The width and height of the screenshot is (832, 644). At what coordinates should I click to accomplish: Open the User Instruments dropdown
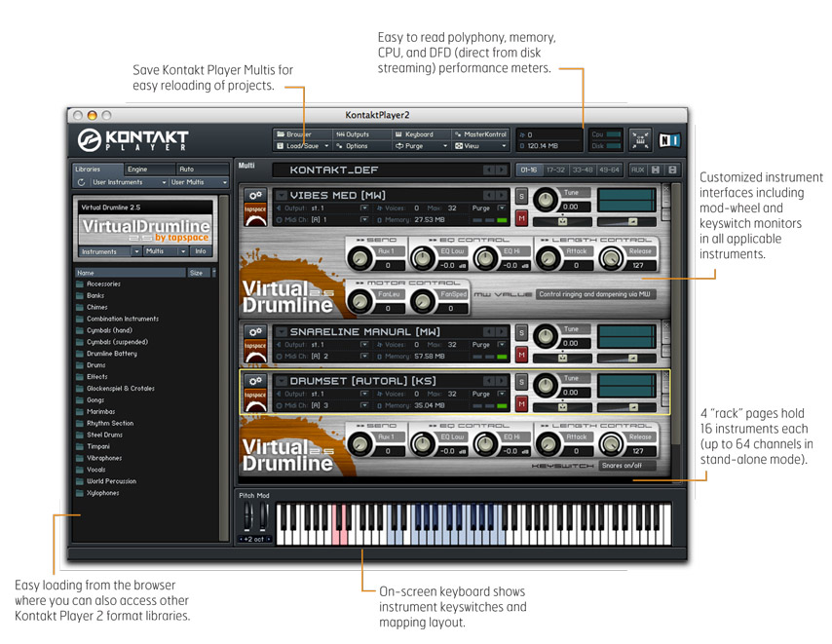coord(129,182)
